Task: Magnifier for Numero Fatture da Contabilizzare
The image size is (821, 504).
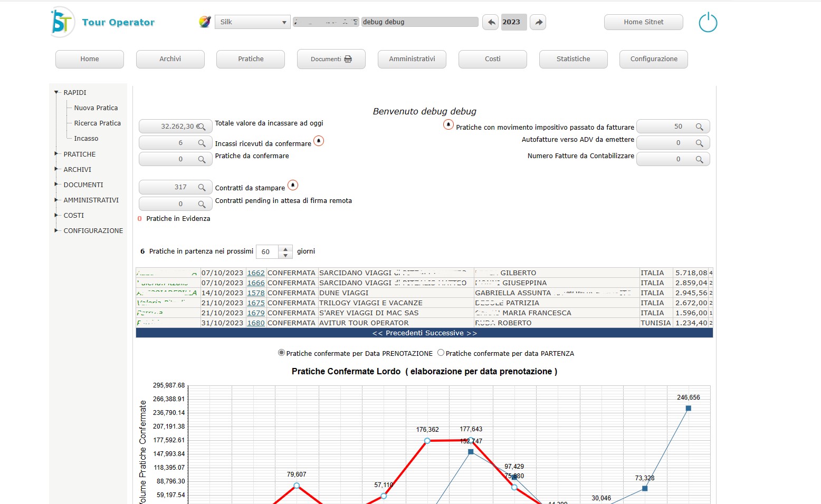Action: (x=699, y=159)
